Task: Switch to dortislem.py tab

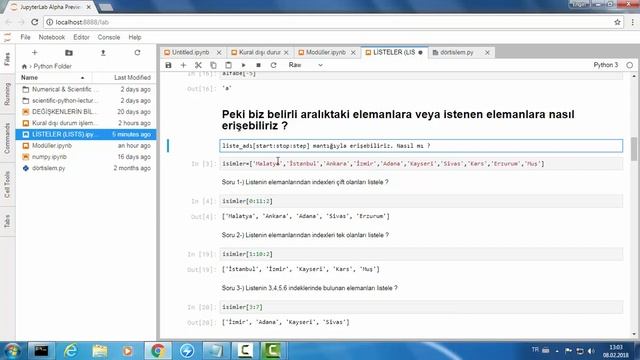Action: click(457, 52)
